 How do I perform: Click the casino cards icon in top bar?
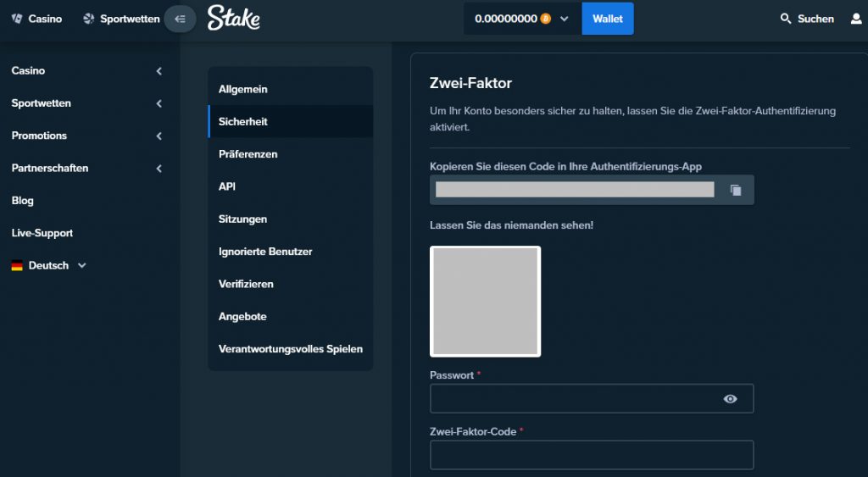pos(17,19)
